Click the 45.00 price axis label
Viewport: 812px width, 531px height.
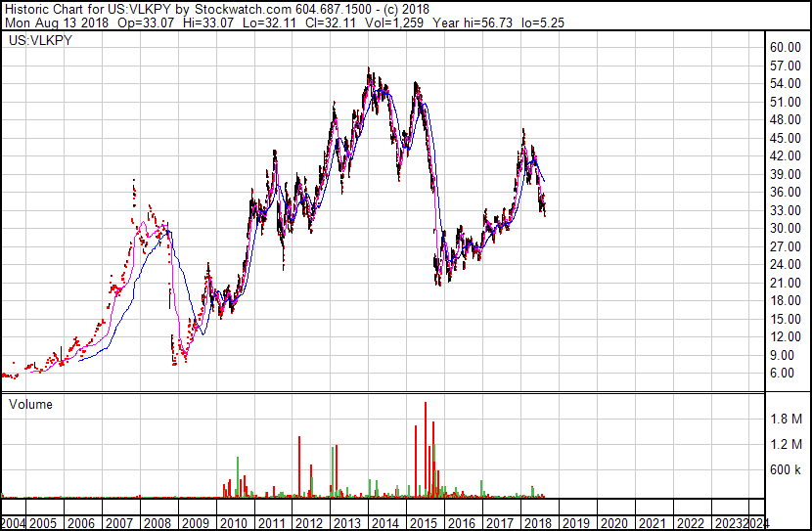point(786,138)
